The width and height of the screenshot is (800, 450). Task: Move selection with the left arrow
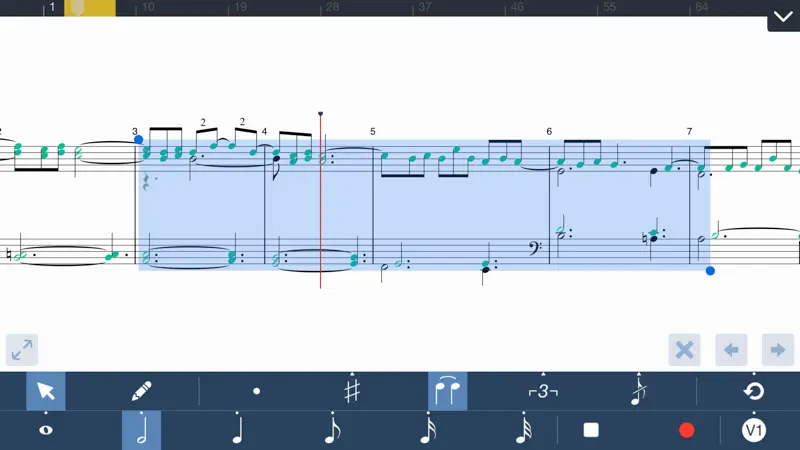(731, 350)
